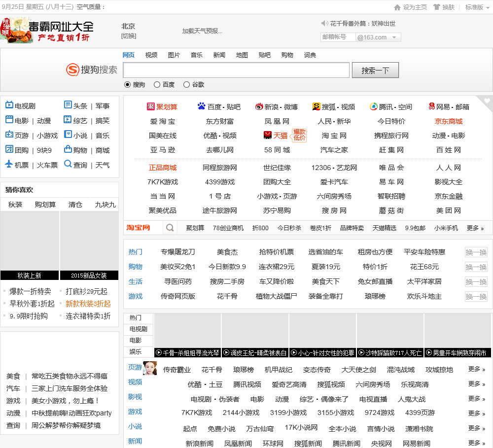Open the Sina Weibo icon link
Image resolution: width=493 pixels, height=448 pixels.
[259, 106]
